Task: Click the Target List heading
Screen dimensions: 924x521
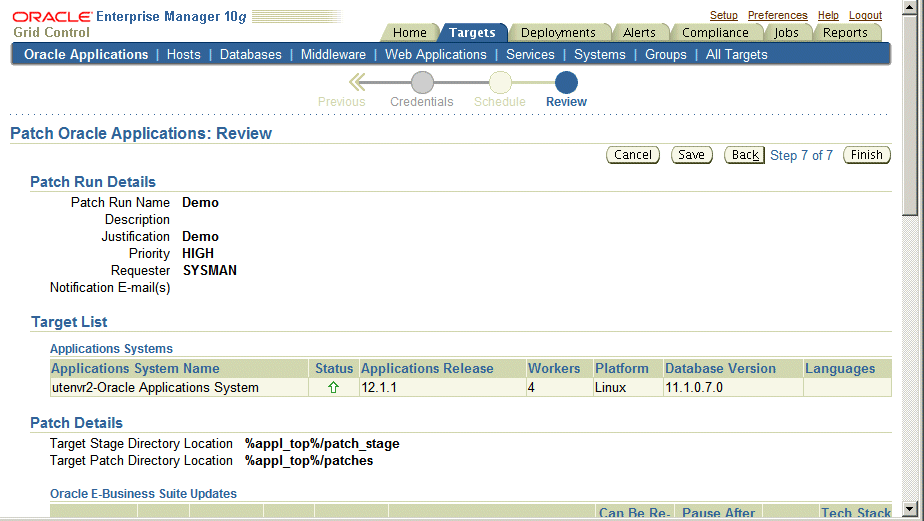Action: [x=69, y=322]
